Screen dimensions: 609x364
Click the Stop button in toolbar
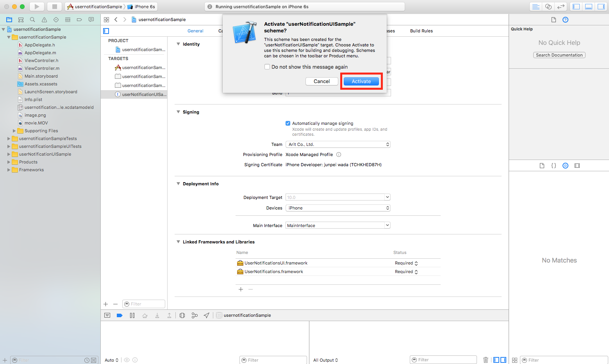click(x=55, y=7)
